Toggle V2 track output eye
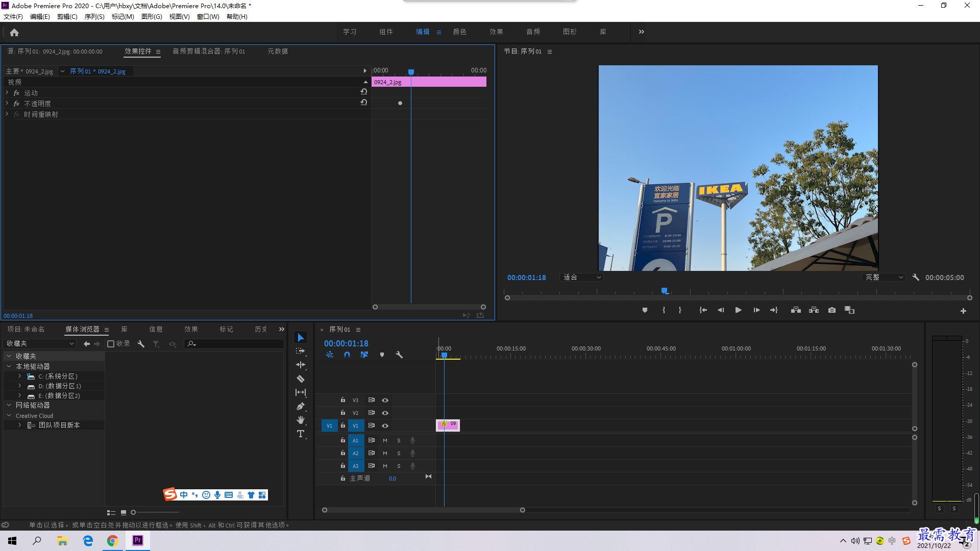This screenshot has width=980, height=551. pos(385,413)
